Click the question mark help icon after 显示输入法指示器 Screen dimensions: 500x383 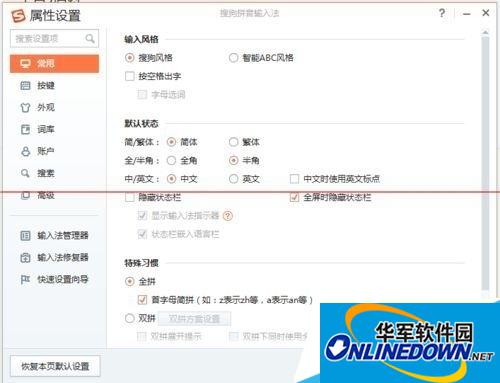[x=228, y=216]
